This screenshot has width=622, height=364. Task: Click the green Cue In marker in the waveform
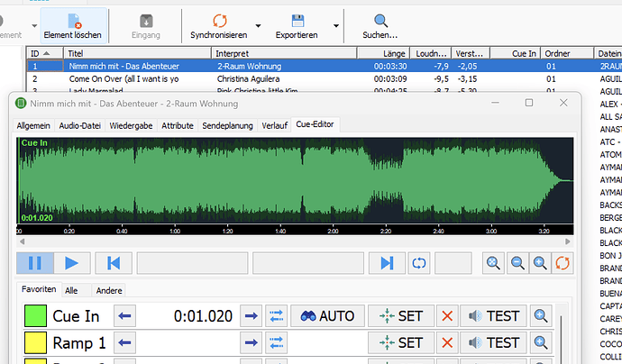tap(18, 181)
